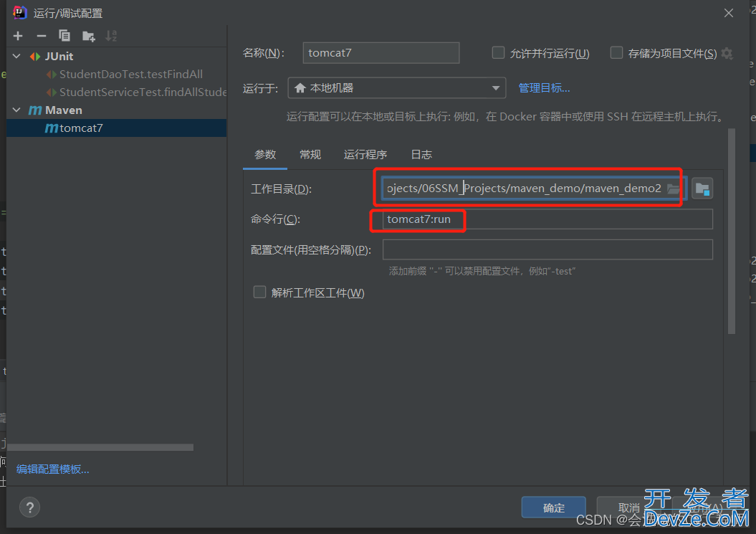Create new configuration folder icon
The image size is (756, 534).
89,36
